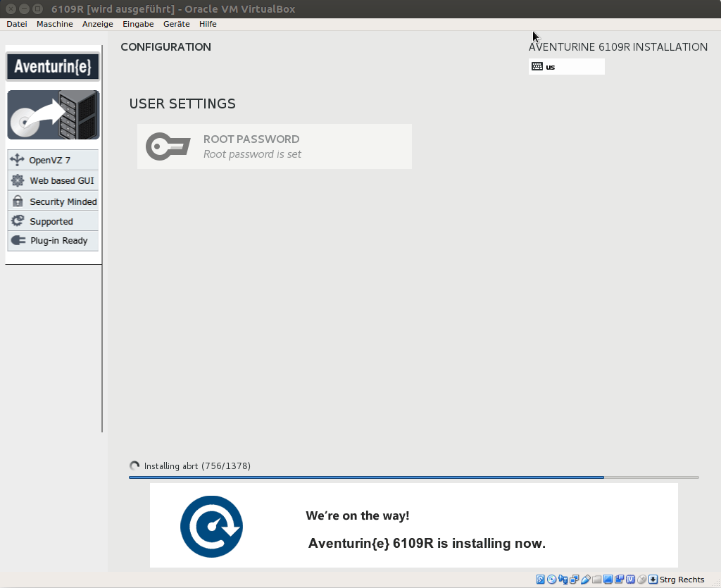Select the Plug-in Ready entry
Screen dimensions: 721x588
point(53,240)
